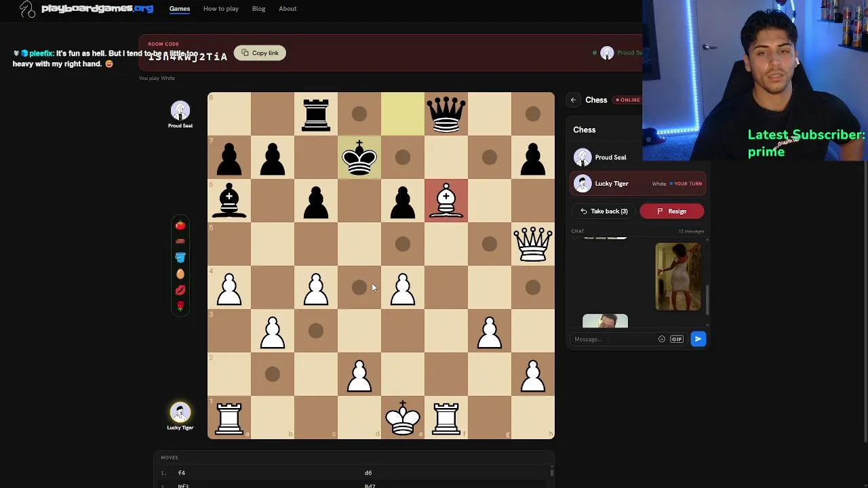The image size is (868, 488).
Task: Click Lucky Tiger's avatar below the board
Action: tap(180, 413)
